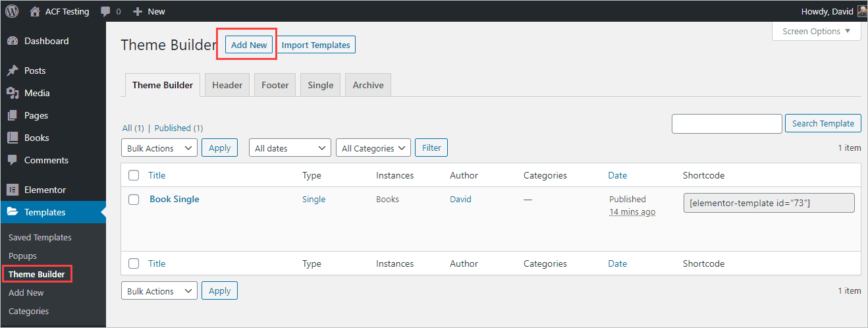
Task: Click the Add New button beside Theme Builder heading
Action: click(249, 45)
